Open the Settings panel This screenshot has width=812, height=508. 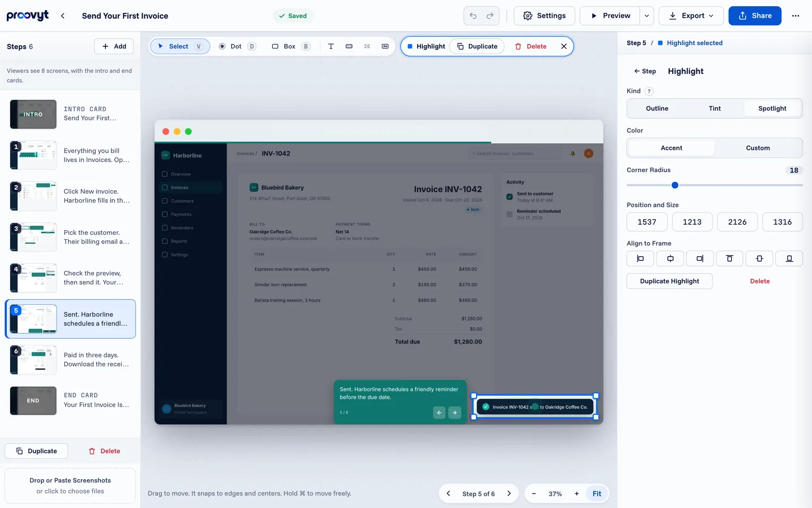tap(544, 16)
